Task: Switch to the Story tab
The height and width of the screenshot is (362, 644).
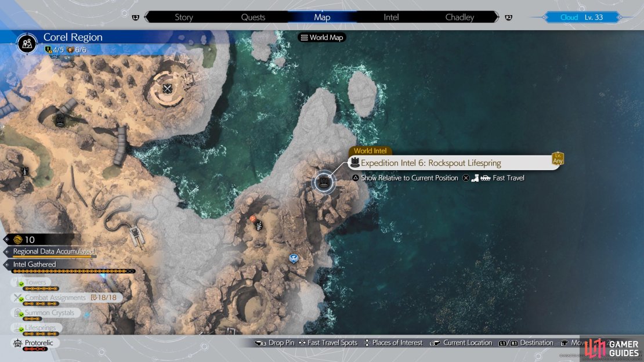Action: (x=183, y=17)
